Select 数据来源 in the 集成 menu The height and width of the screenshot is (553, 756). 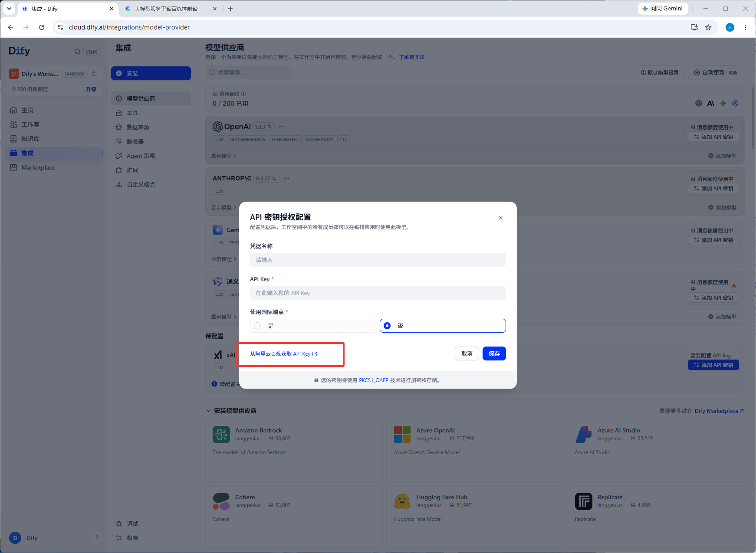point(151,127)
